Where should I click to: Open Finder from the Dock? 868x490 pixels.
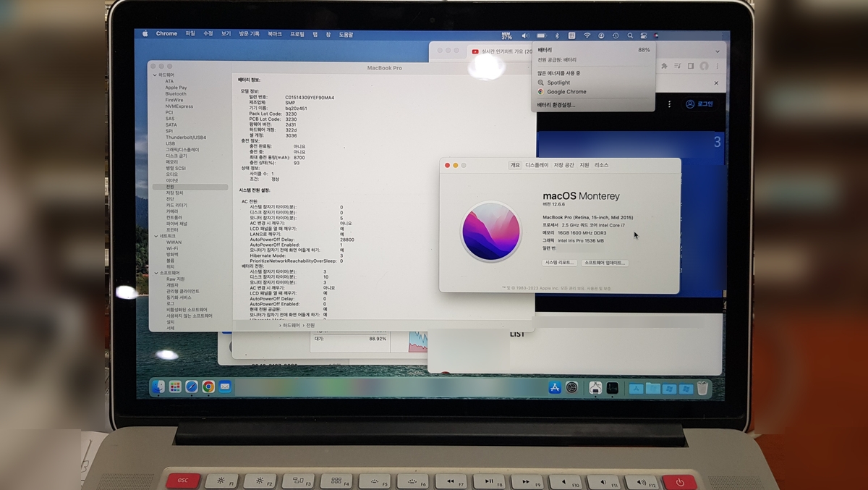click(x=158, y=387)
